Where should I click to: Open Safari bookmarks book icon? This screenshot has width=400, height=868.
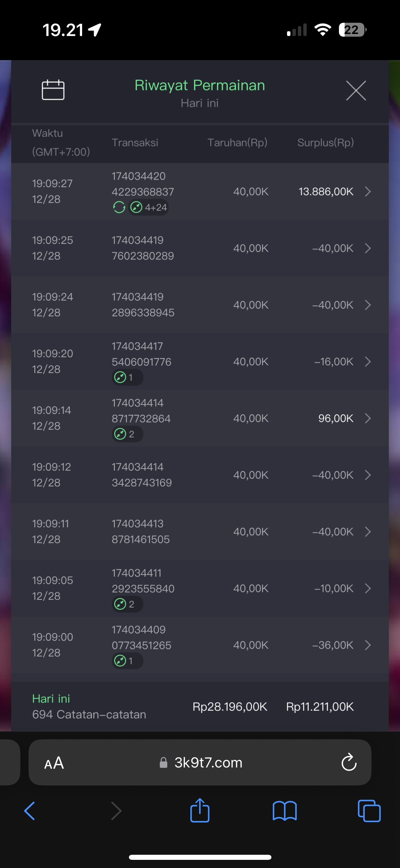click(x=284, y=811)
